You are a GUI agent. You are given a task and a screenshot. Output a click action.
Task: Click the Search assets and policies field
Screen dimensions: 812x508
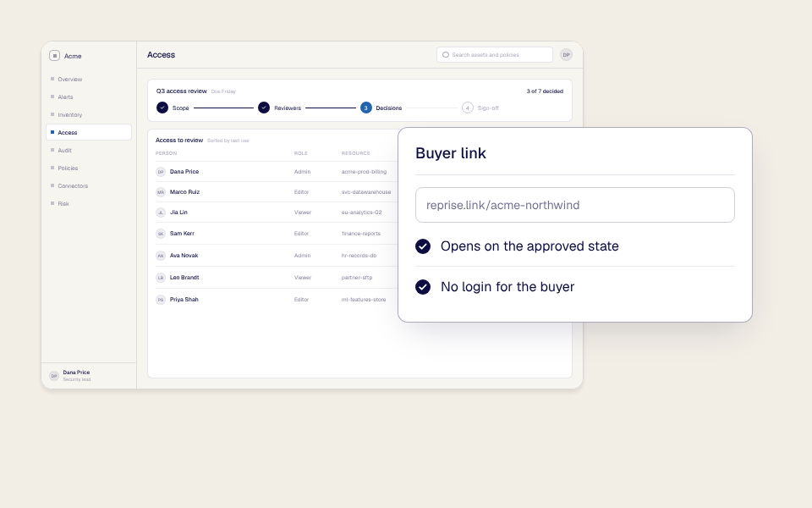[x=495, y=54]
